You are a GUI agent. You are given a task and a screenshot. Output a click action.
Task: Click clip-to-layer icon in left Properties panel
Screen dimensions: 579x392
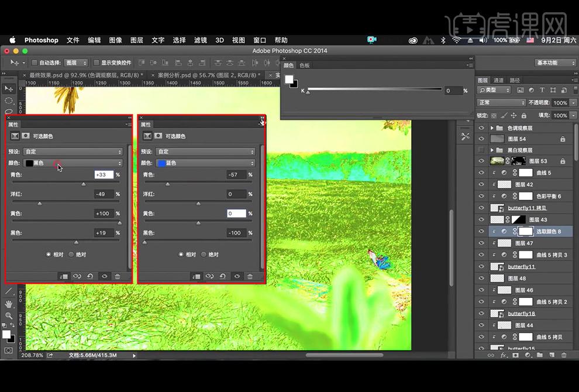coord(64,276)
